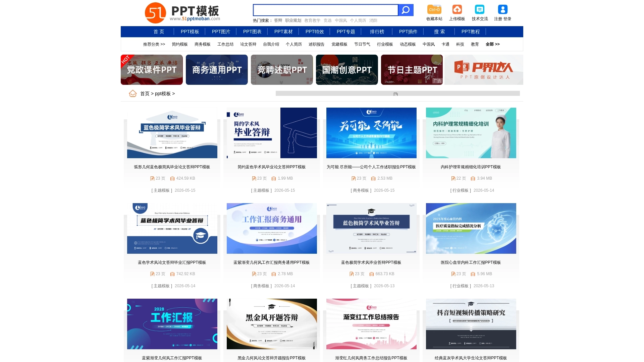This screenshot has height=362, width=644.
Task: Select the 工作总结 category link
Action: pyautogui.click(x=225, y=44)
